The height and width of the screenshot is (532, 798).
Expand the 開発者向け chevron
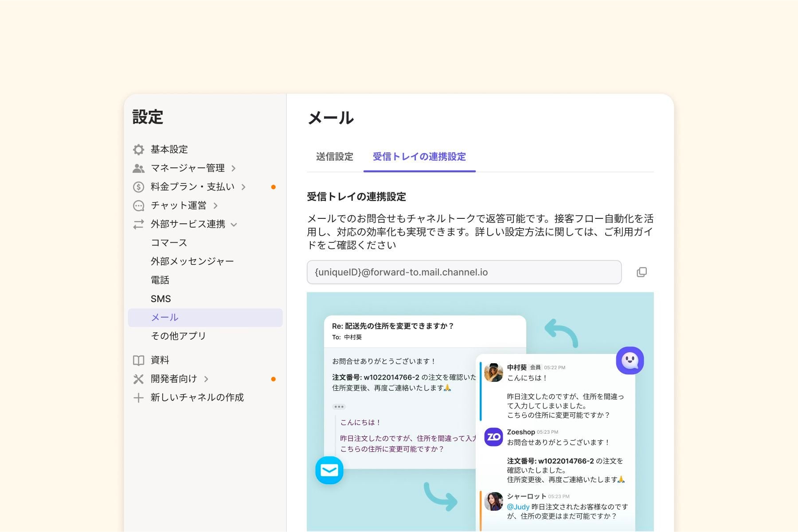tap(206, 379)
